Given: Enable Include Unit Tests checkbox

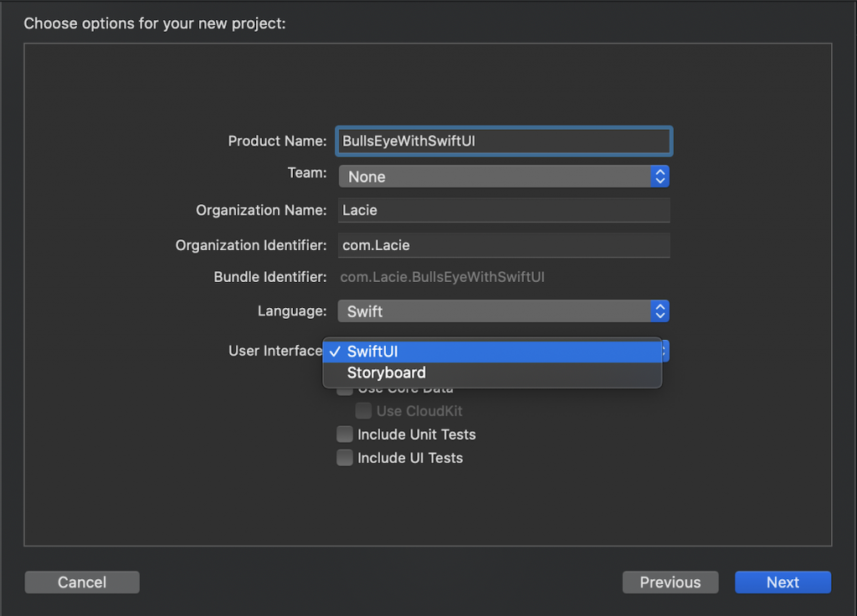Looking at the screenshot, I should pos(345,435).
